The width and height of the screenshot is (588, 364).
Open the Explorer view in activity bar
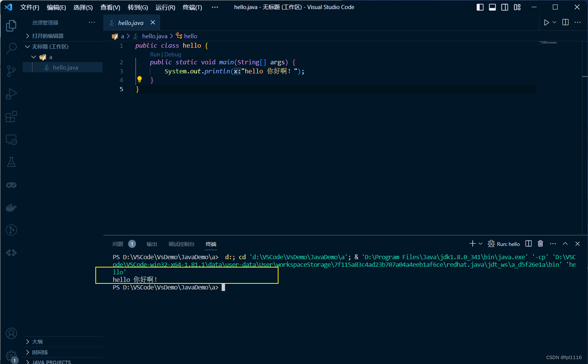[x=11, y=26]
